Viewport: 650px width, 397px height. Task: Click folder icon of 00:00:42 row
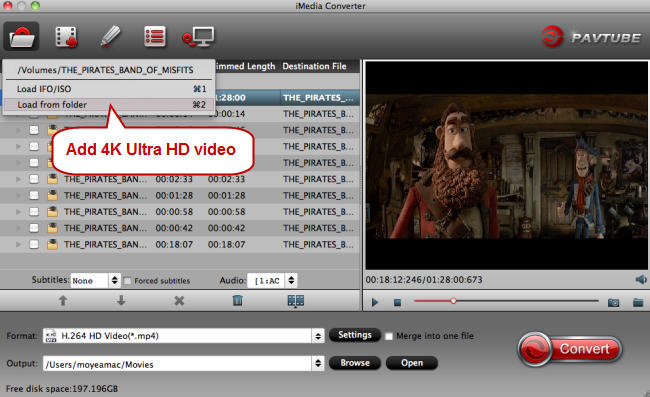(52, 228)
